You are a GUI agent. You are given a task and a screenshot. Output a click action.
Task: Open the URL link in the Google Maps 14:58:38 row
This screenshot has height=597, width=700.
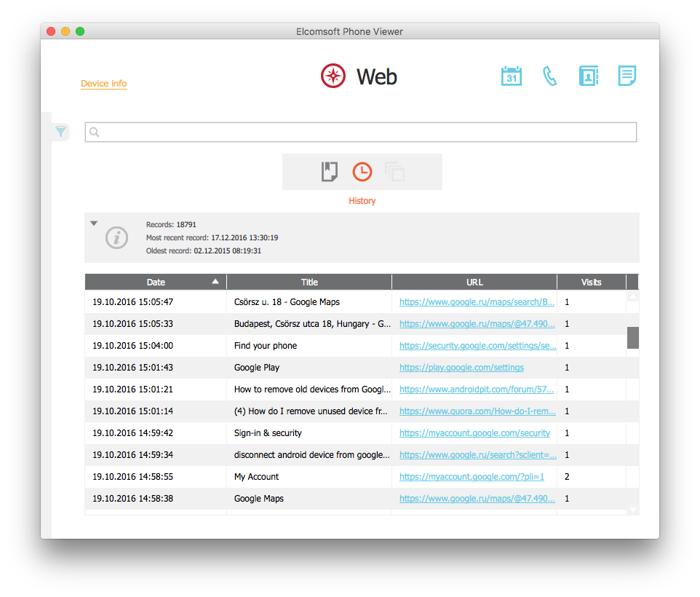[477, 499]
